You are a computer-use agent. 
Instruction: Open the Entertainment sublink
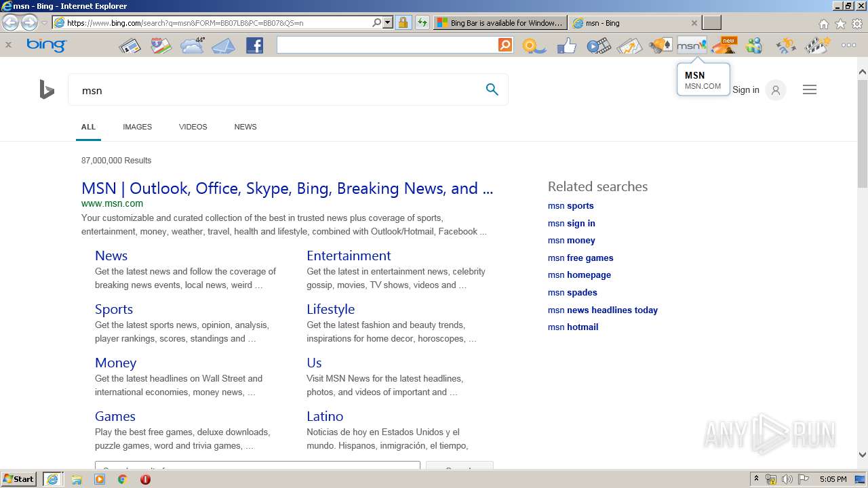click(349, 256)
